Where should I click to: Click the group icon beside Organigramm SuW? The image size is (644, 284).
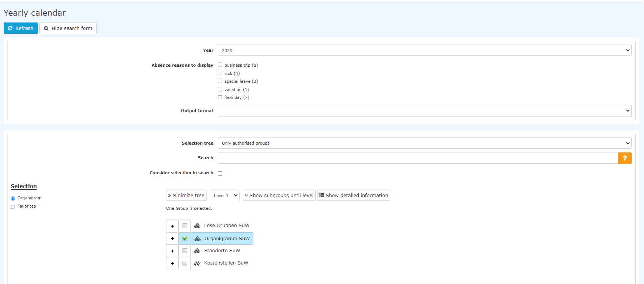198,239
